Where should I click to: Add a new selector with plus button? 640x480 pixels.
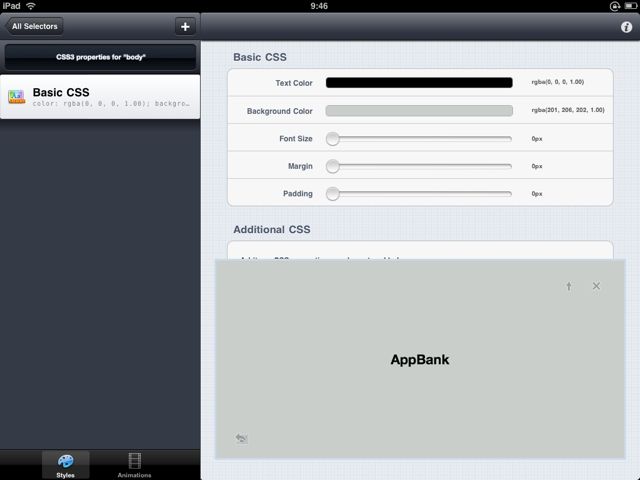pyautogui.click(x=185, y=27)
